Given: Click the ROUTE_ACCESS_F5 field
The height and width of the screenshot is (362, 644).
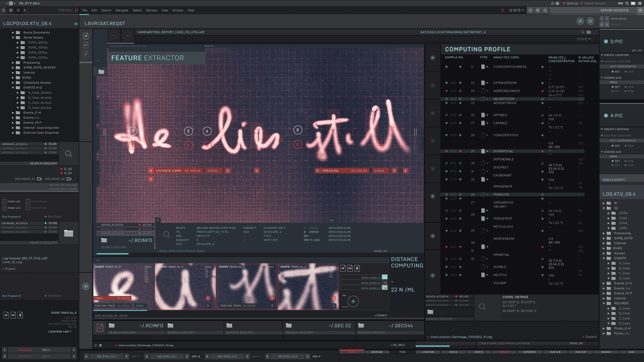Looking at the screenshot, I should click(361, 283).
